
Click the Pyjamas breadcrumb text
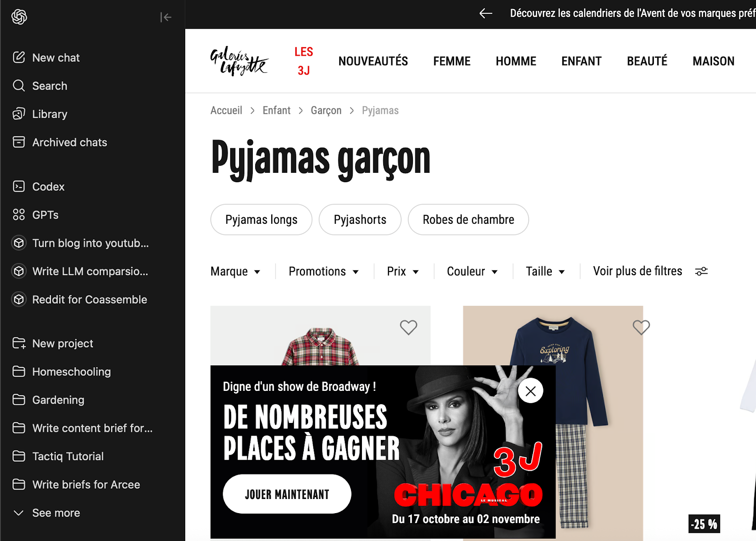click(x=380, y=110)
